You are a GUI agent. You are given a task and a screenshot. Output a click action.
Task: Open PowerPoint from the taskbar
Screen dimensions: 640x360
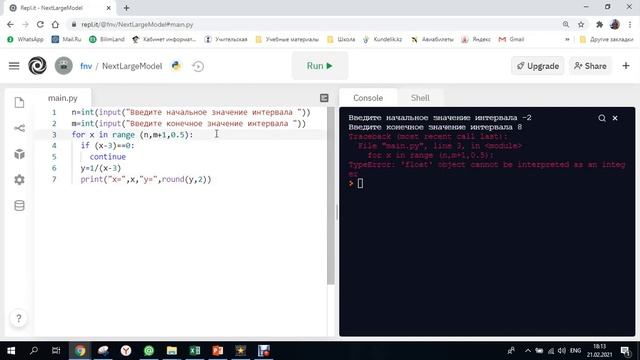click(x=218, y=351)
